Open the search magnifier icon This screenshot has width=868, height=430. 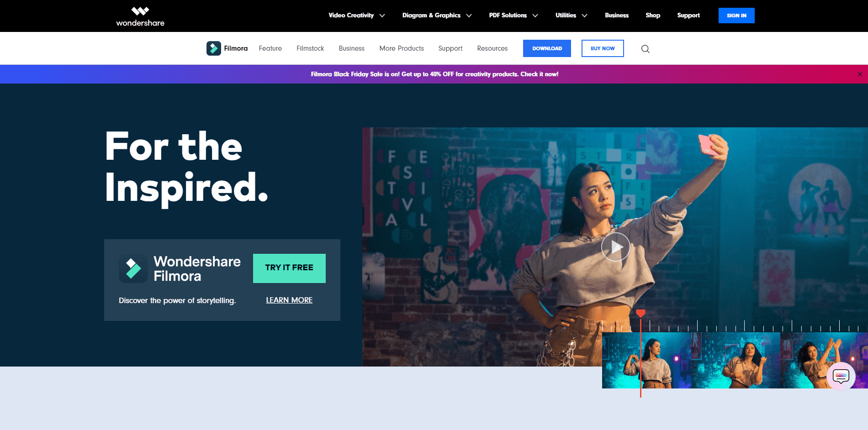tap(645, 49)
